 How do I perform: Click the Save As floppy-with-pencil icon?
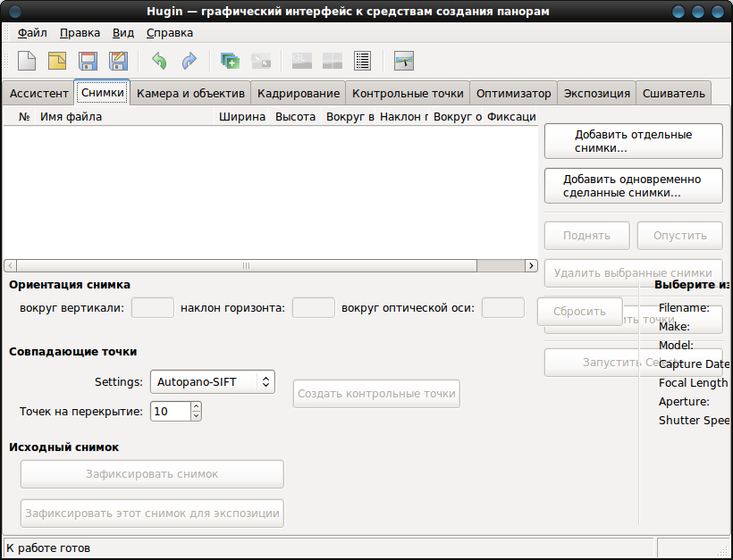[118, 61]
